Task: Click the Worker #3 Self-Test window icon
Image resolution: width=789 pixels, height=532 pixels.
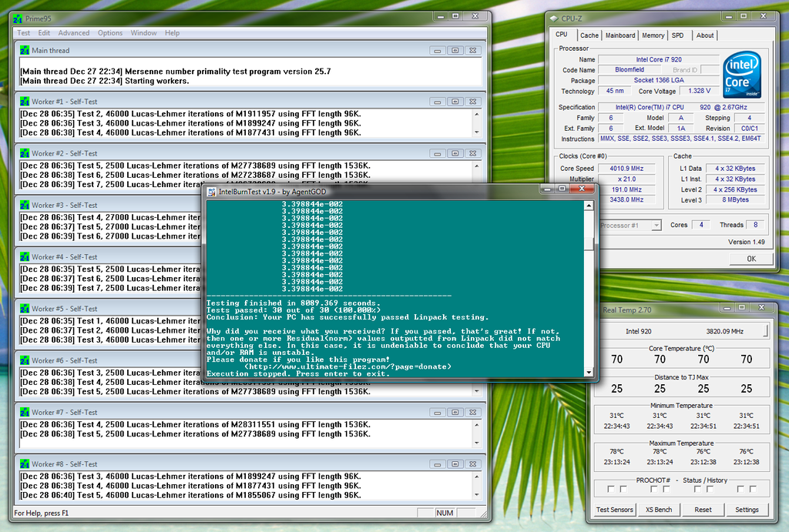Action: (25, 205)
